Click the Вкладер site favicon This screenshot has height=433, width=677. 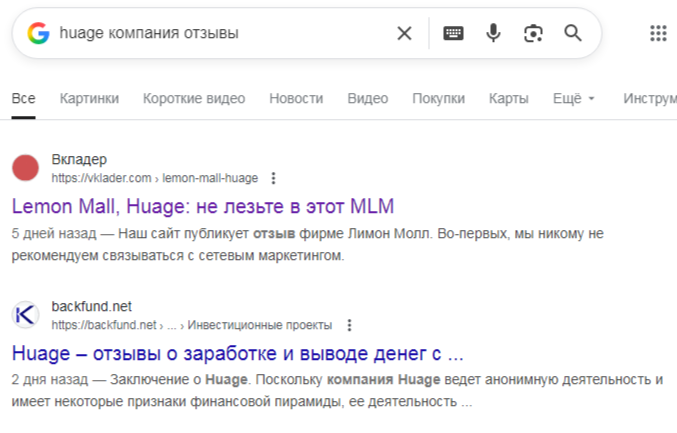(26, 168)
